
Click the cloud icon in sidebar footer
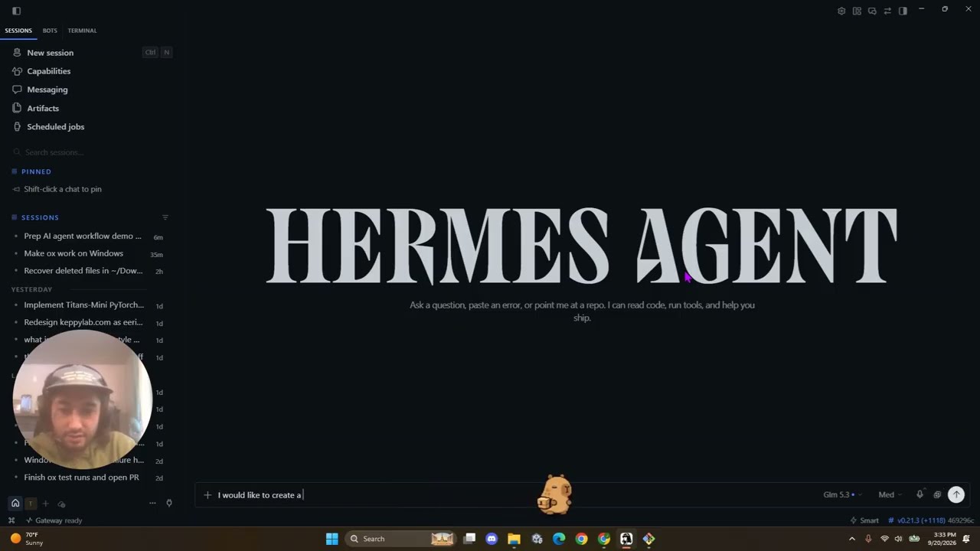[x=61, y=504]
